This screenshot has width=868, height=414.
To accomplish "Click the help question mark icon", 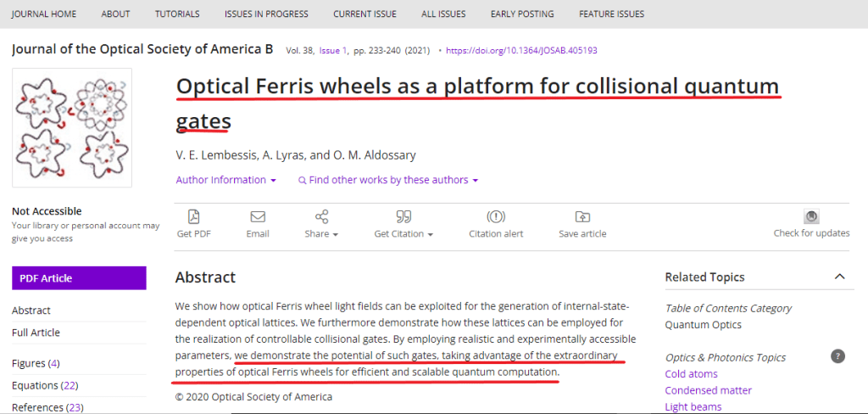I will pos(837,356).
